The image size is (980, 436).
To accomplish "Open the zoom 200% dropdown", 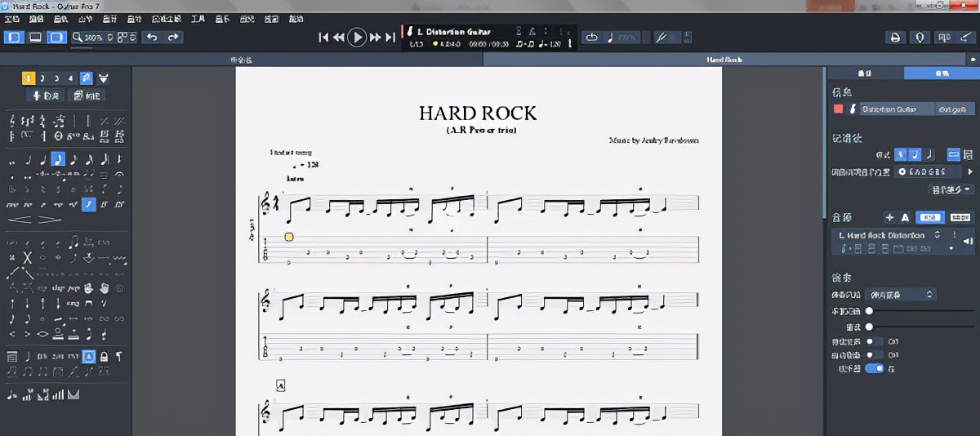I will [94, 37].
